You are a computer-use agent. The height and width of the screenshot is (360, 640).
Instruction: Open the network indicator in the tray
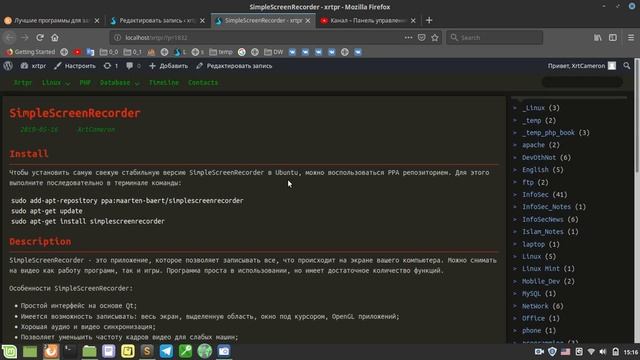pos(591,351)
